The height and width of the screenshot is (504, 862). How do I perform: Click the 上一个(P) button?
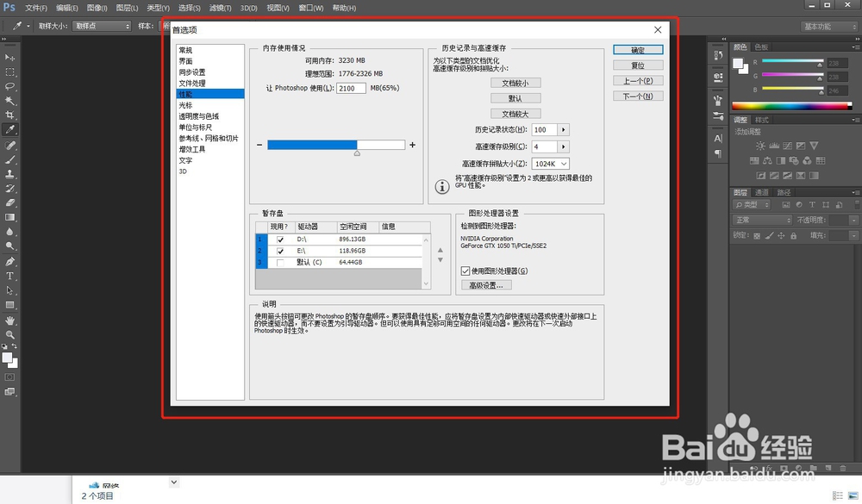[638, 81]
